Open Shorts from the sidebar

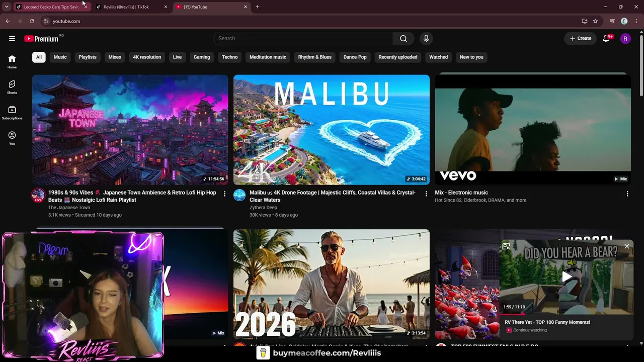point(12,87)
